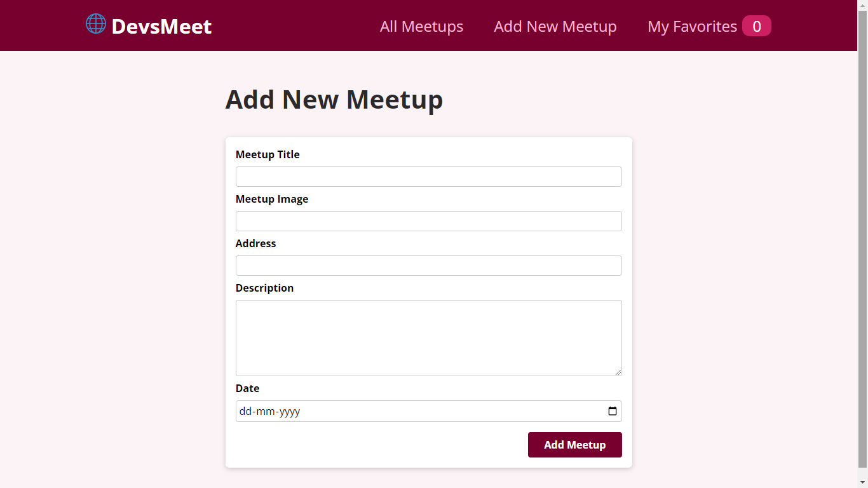Click into the Description textarea

428,337
